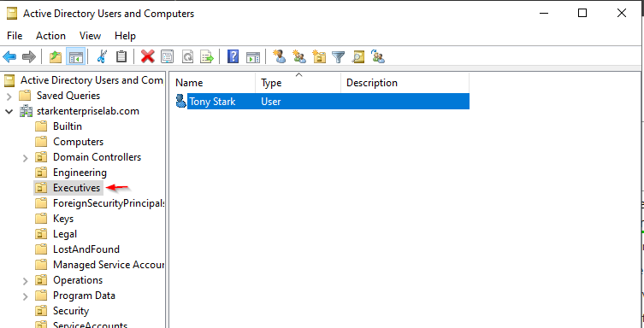Open the Action menu

(50, 36)
